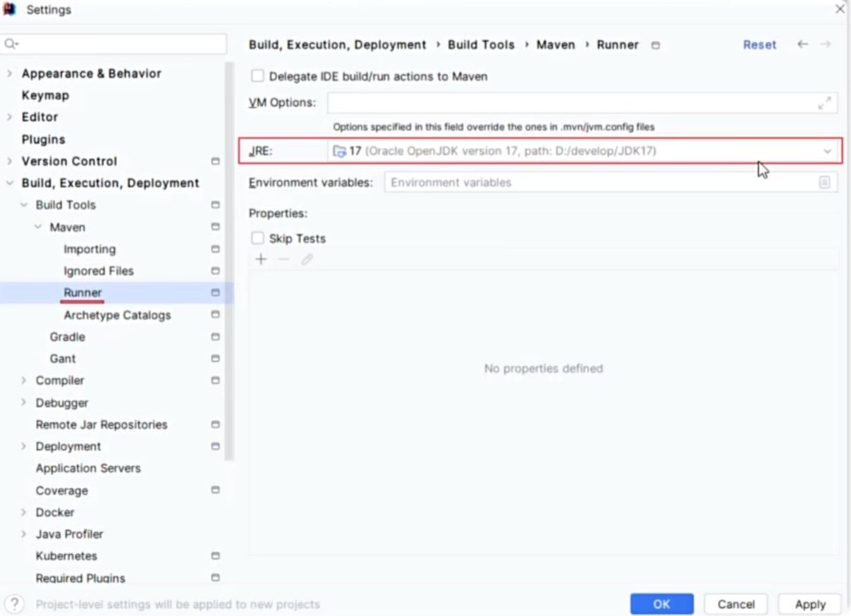Click project-level icon next to Kubernetes
The width and height of the screenshot is (851, 616).
tap(215, 555)
